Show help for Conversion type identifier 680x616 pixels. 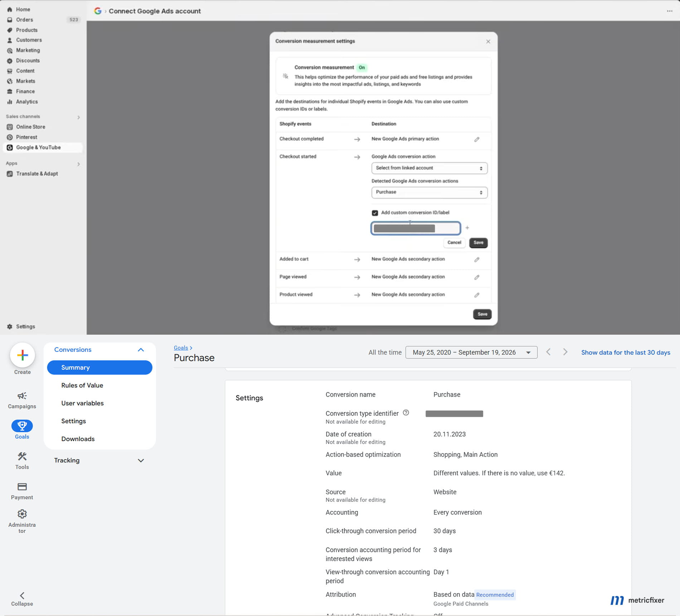tap(406, 413)
